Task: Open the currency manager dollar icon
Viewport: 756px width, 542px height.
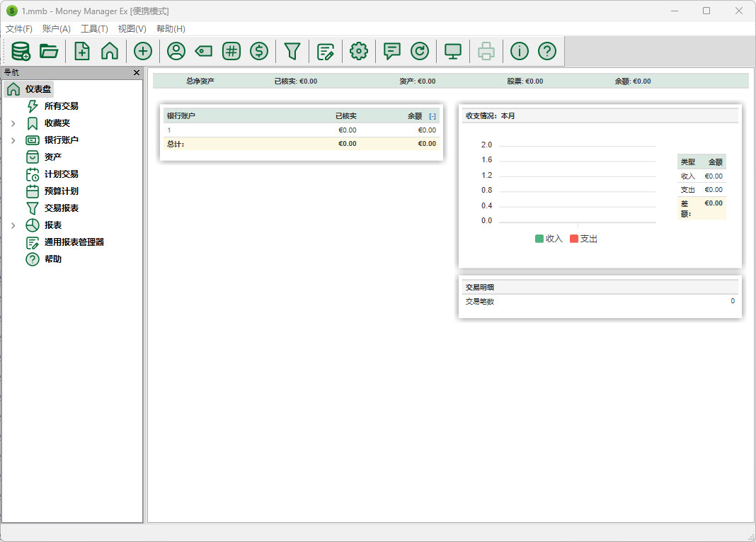Action: click(259, 51)
